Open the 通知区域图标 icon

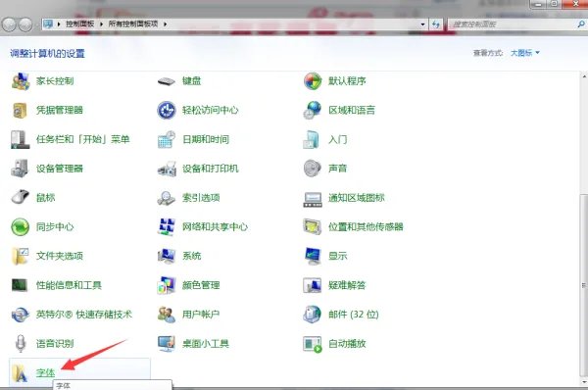313,199
